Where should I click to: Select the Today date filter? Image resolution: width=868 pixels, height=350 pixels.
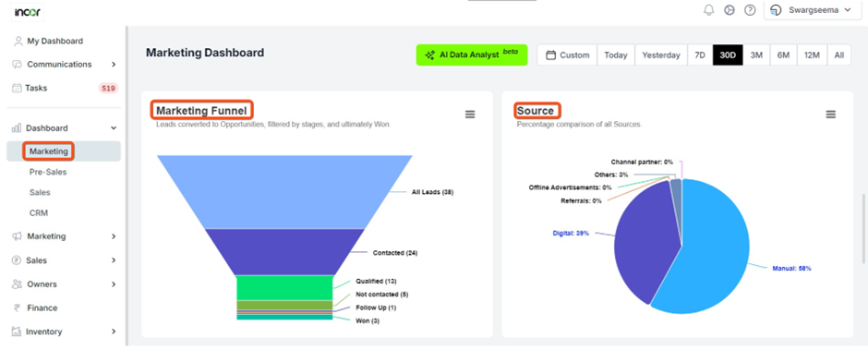point(616,55)
